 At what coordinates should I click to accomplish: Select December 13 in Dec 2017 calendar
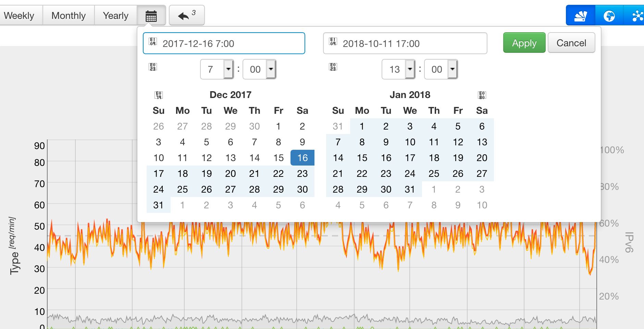231,158
